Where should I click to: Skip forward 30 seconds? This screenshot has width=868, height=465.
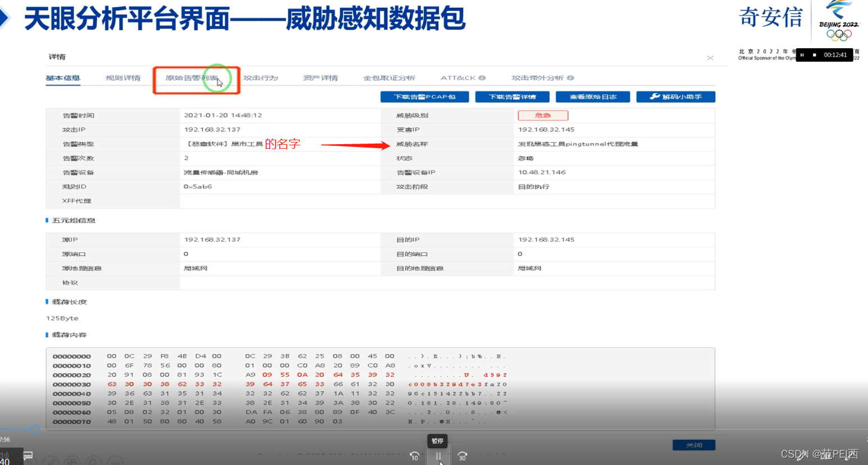click(x=462, y=456)
